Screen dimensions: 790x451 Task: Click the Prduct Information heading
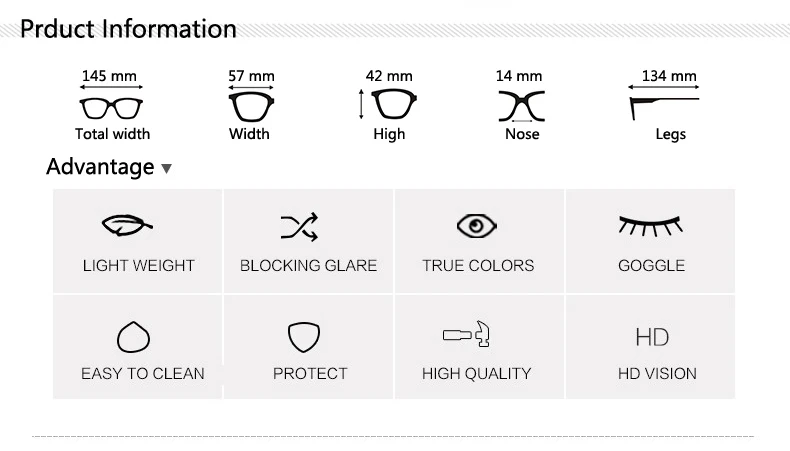pyautogui.click(x=128, y=28)
